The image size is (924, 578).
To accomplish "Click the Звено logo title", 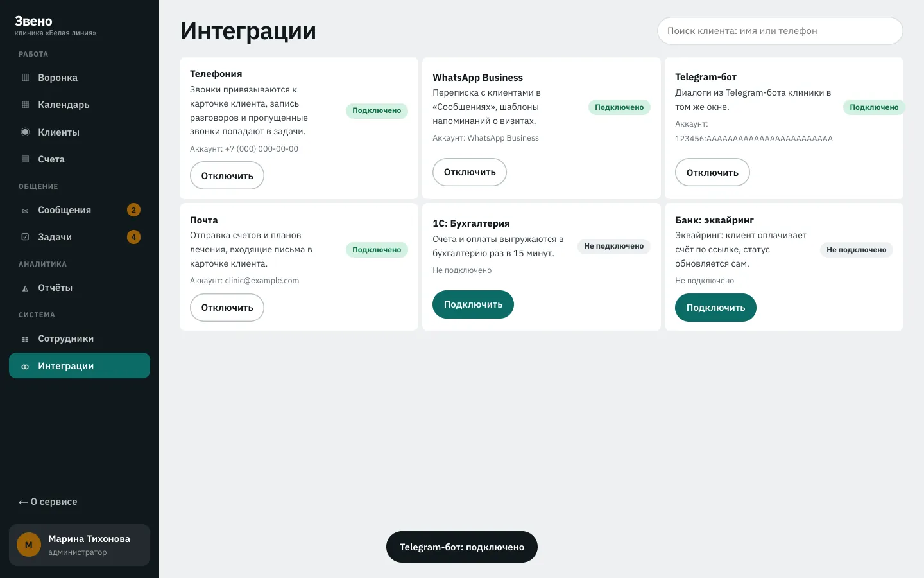I will [x=33, y=21].
